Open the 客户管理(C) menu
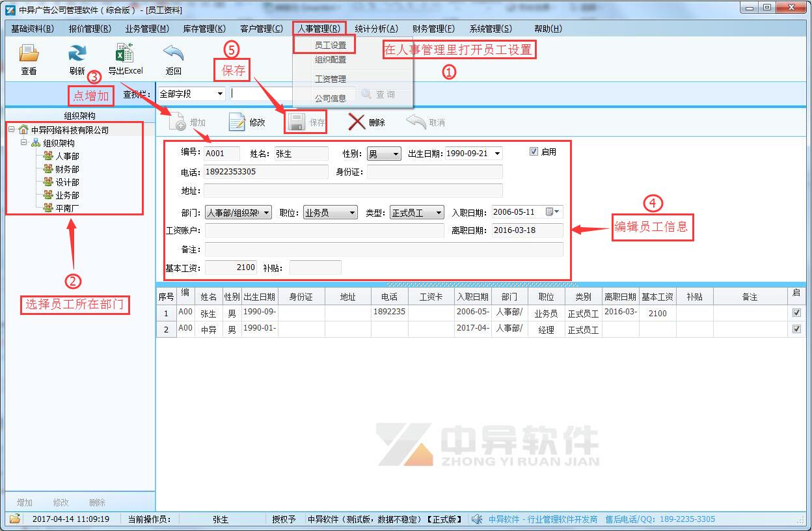Screen dimensions: 812x531 pos(262,29)
